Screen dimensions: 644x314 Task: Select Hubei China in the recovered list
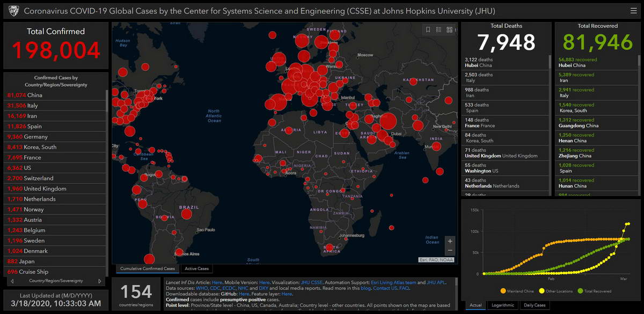coord(577,62)
